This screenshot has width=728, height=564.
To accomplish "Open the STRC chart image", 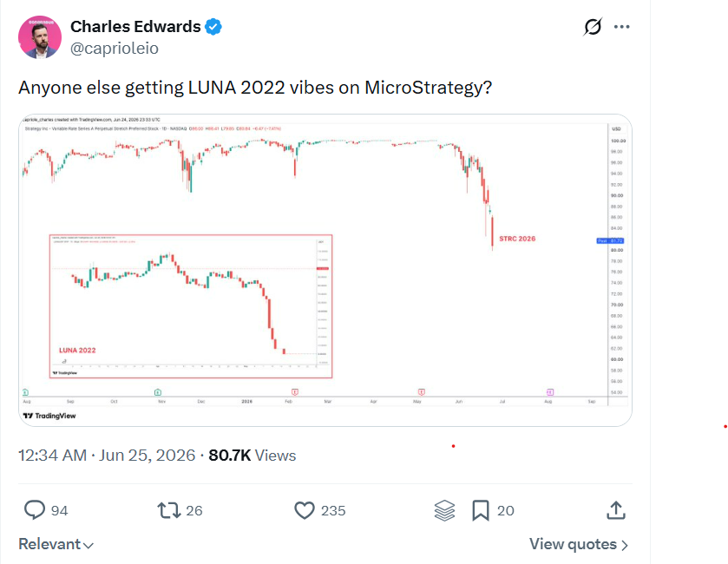I will [325, 270].
